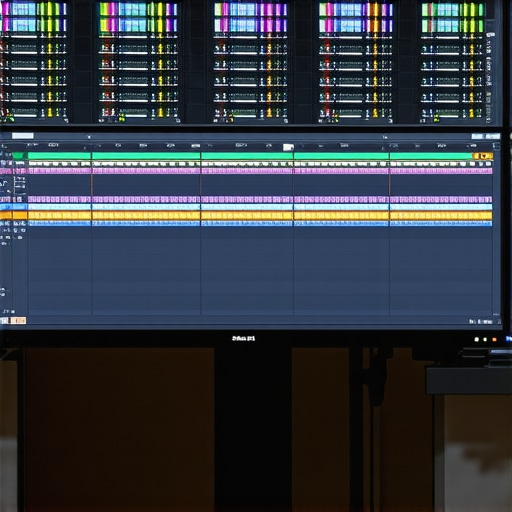
Task: Click the white button beside the orange status bar button
Action: click(5, 321)
